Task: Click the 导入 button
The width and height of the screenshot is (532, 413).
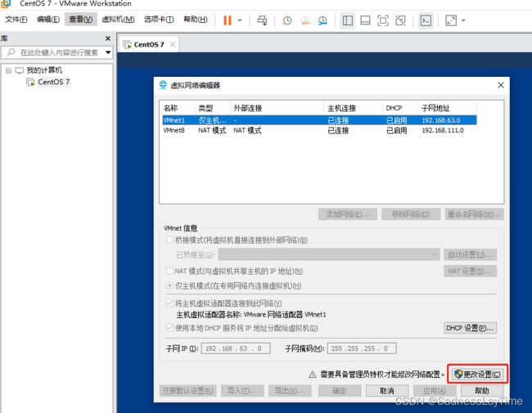Action: [242, 391]
